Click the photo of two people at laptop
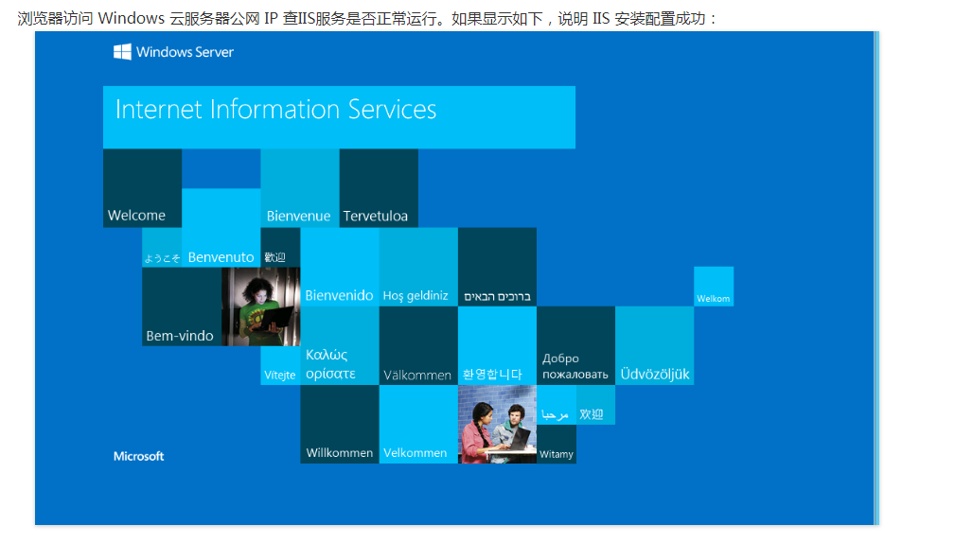 pos(497,425)
